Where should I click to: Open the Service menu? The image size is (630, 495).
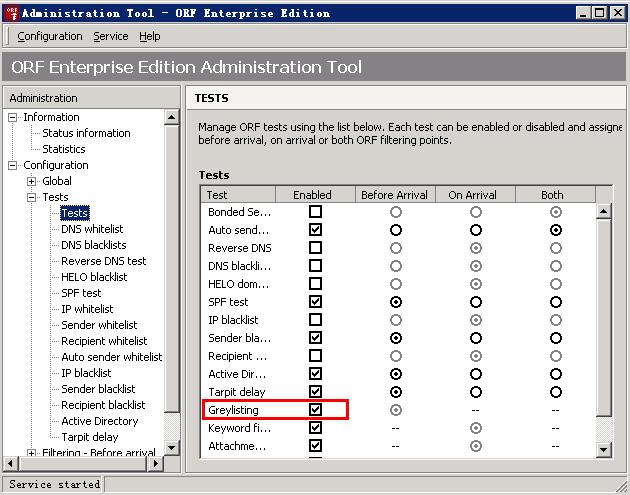click(x=111, y=36)
